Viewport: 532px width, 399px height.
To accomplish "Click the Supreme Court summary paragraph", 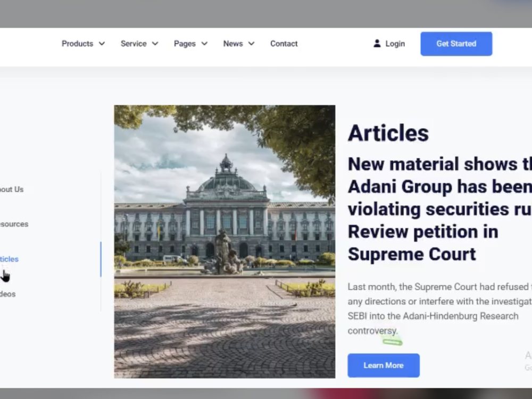I will coord(440,309).
